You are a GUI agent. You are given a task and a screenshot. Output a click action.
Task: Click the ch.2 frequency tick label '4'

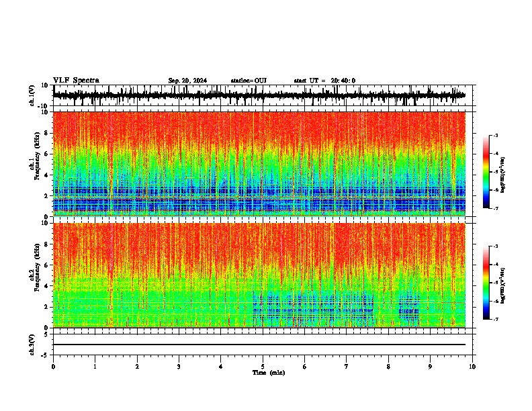point(46,286)
